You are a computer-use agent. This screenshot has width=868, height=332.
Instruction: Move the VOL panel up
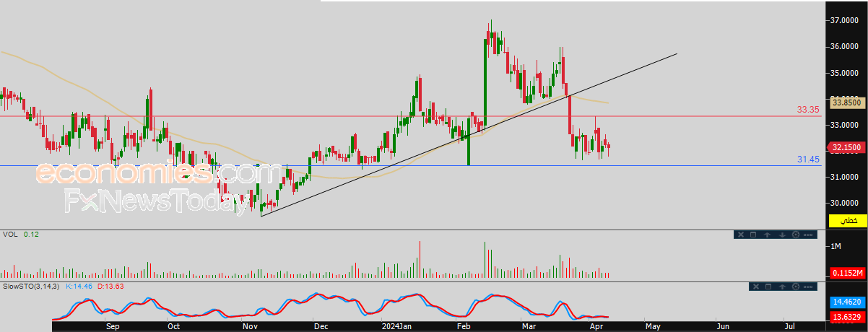[x=768, y=235]
